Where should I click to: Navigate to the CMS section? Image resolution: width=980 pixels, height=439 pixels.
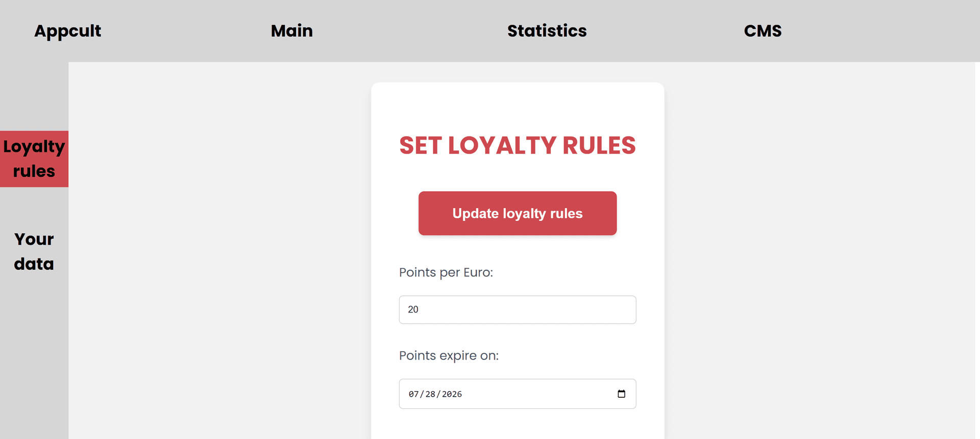click(763, 31)
